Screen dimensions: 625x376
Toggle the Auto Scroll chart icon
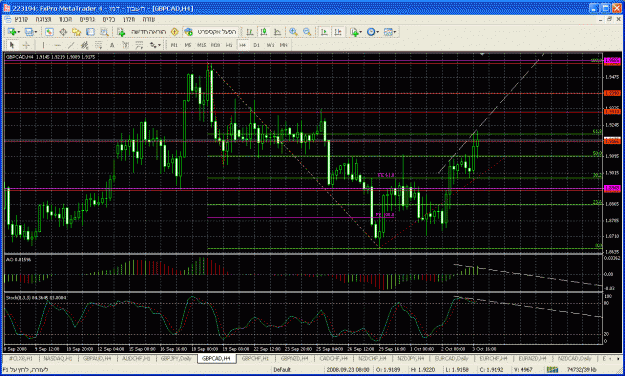point(324,32)
